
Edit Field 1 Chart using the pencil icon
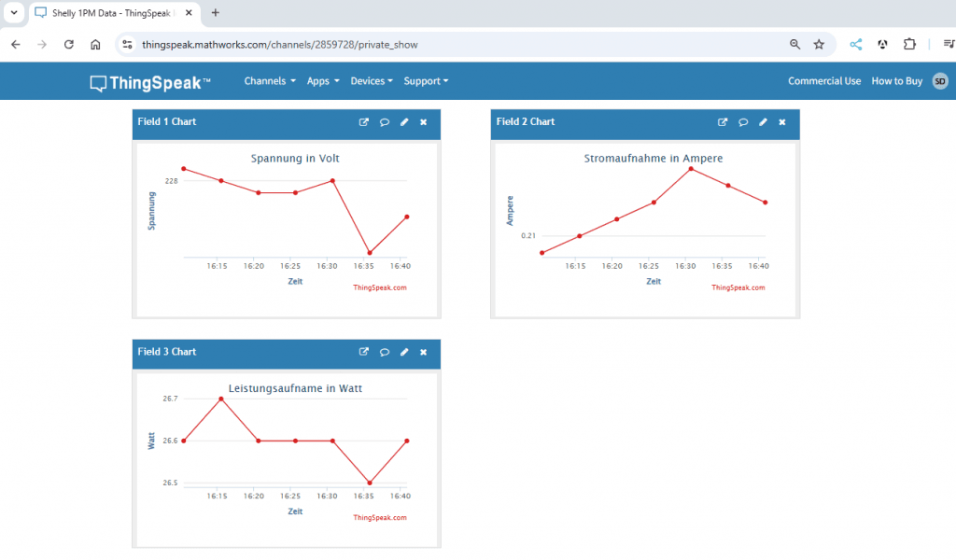(x=403, y=121)
